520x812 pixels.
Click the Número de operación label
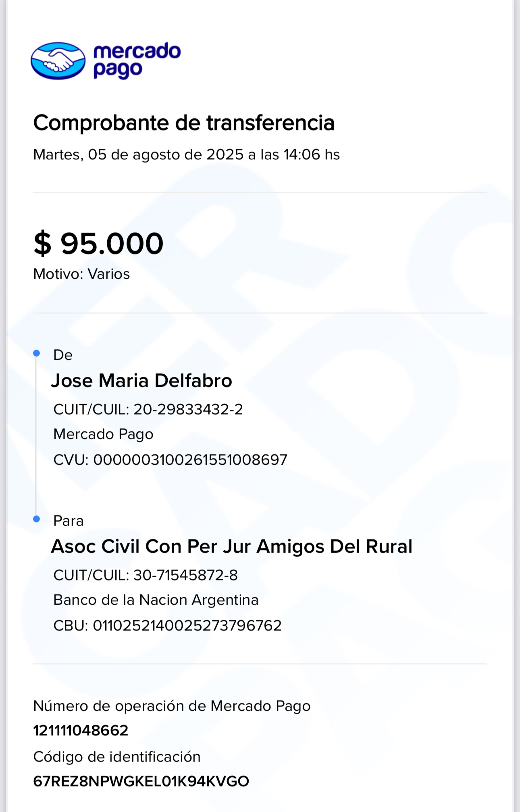click(x=172, y=706)
